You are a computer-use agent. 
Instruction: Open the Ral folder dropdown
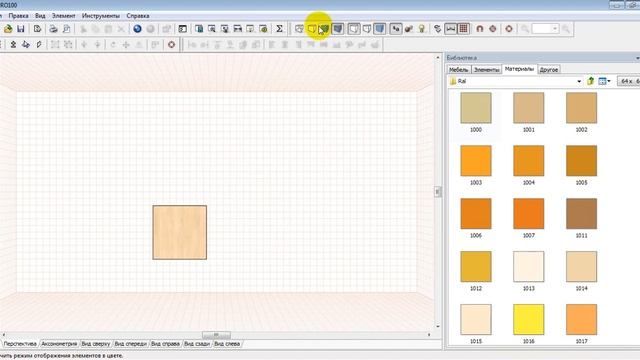[579, 81]
